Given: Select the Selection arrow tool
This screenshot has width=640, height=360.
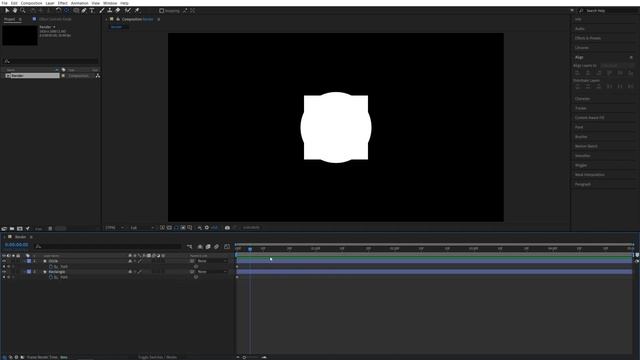Looking at the screenshot, I should (x=7, y=11).
